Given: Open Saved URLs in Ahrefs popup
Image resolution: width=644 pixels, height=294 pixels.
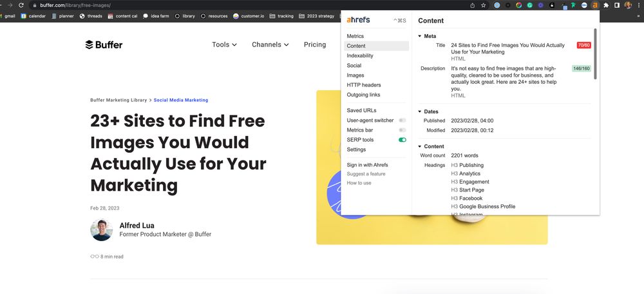Looking at the screenshot, I should [x=361, y=110].
